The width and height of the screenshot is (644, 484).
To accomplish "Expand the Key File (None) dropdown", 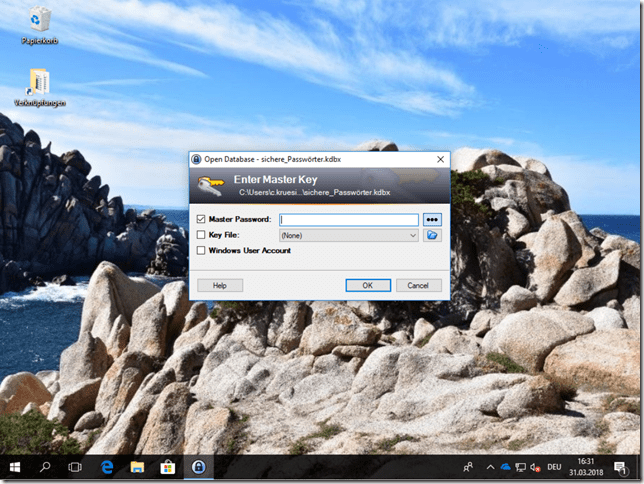I will (x=413, y=235).
